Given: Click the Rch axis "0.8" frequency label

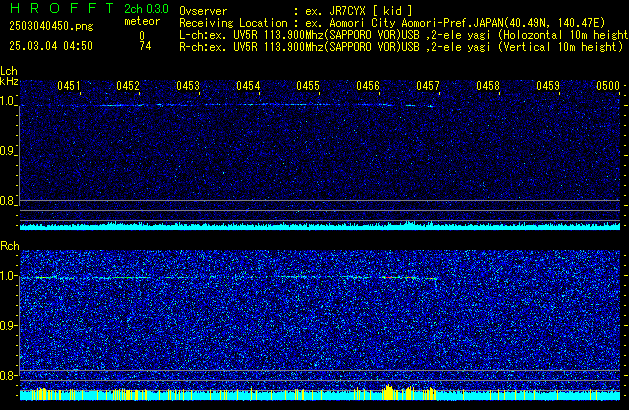Looking at the screenshot, I should [7, 375].
